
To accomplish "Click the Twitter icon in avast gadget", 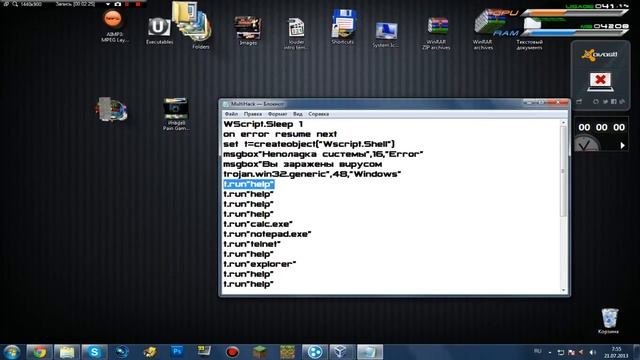I will (x=605, y=102).
